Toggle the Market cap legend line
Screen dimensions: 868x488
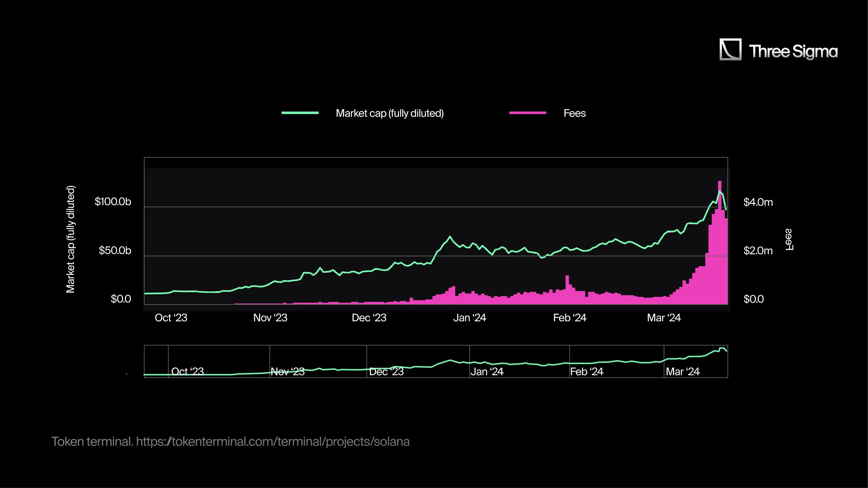click(x=300, y=113)
